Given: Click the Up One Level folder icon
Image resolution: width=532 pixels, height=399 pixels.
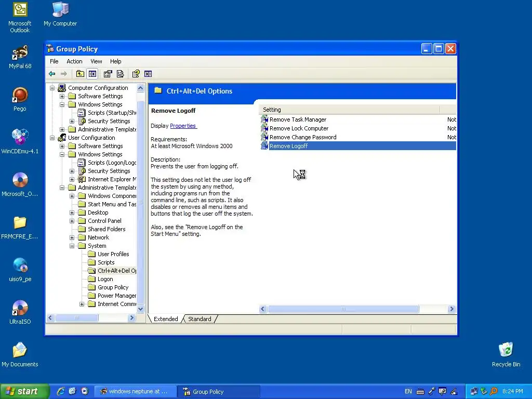Looking at the screenshot, I should (80, 74).
